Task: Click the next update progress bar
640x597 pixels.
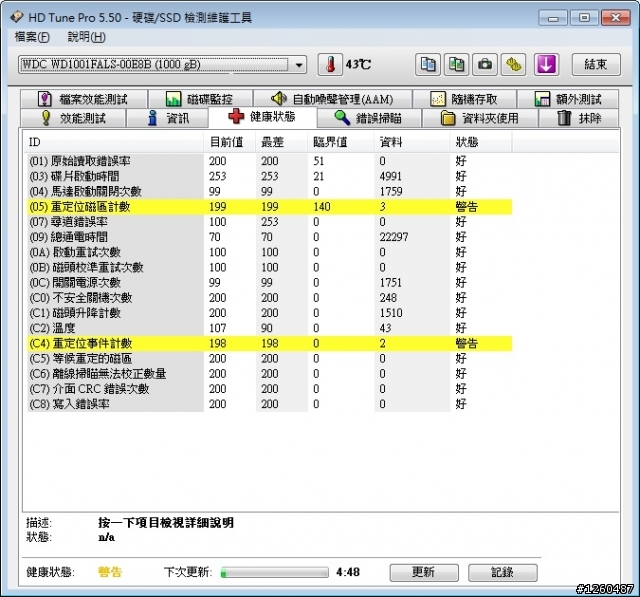Action: pos(274,572)
